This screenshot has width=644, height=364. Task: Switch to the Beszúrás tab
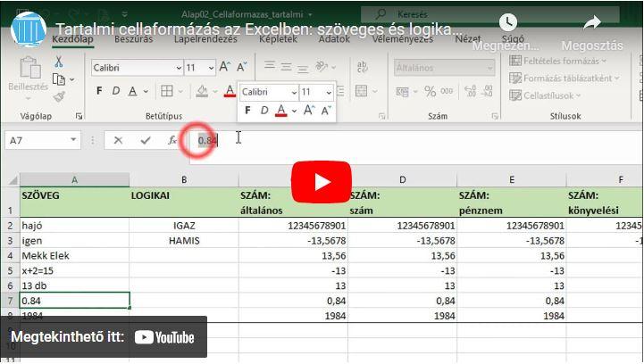[x=133, y=39]
